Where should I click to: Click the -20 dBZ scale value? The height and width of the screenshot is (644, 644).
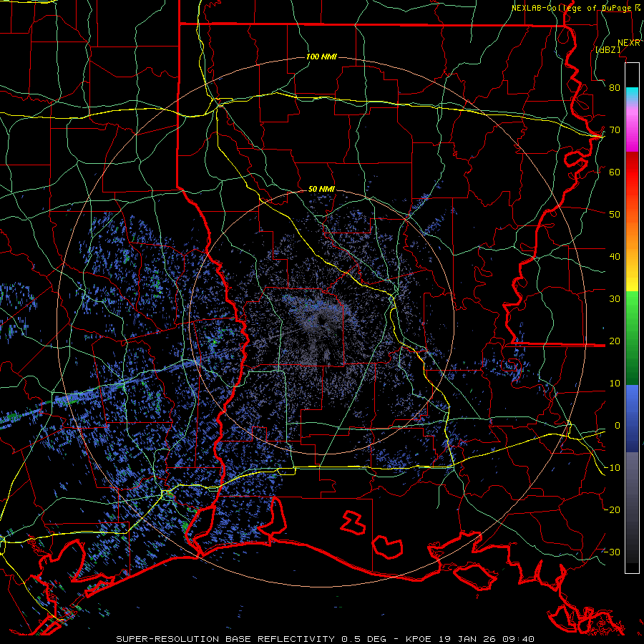pyautogui.click(x=612, y=509)
